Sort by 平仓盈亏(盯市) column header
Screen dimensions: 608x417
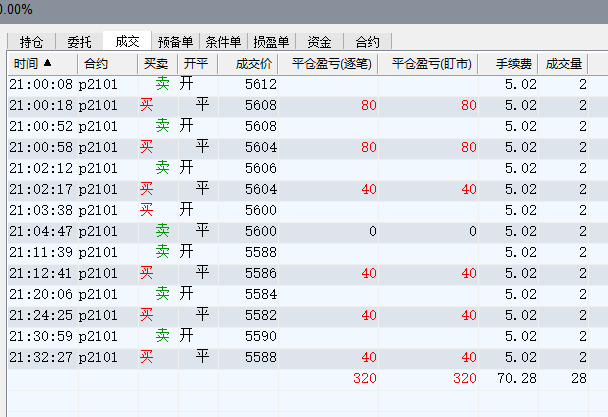tap(428, 64)
